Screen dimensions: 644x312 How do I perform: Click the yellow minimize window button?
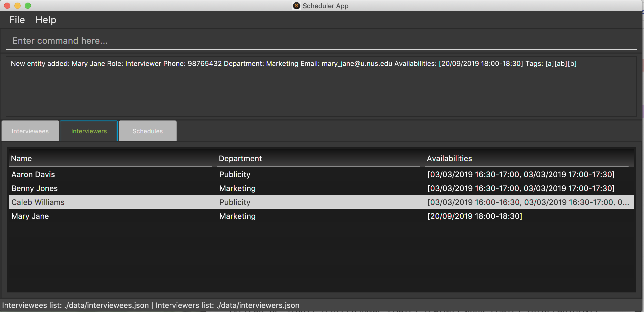click(x=18, y=6)
